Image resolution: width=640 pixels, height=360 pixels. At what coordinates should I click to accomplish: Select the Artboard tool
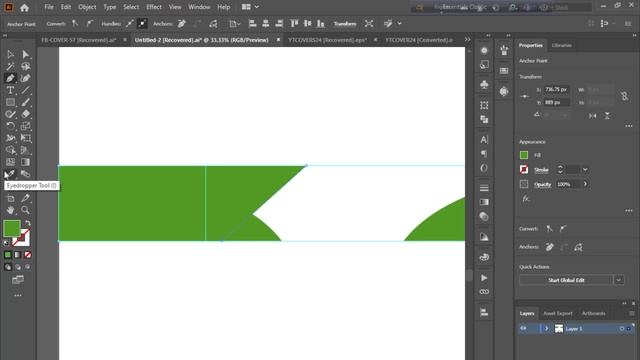pyautogui.click(x=11, y=198)
